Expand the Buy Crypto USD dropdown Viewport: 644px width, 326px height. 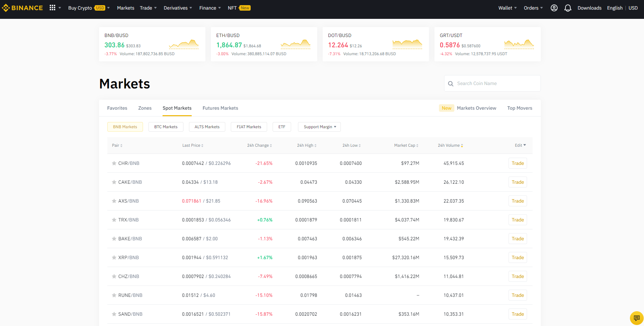(89, 8)
